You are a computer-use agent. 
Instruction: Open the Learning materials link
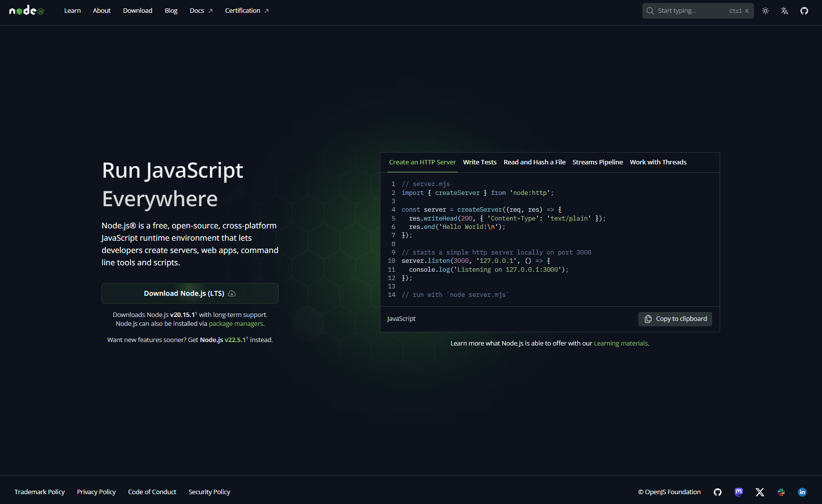pyautogui.click(x=621, y=344)
